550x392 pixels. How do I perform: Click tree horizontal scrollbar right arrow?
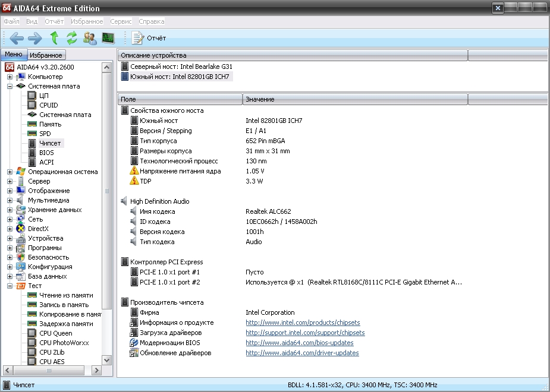pos(96,370)
